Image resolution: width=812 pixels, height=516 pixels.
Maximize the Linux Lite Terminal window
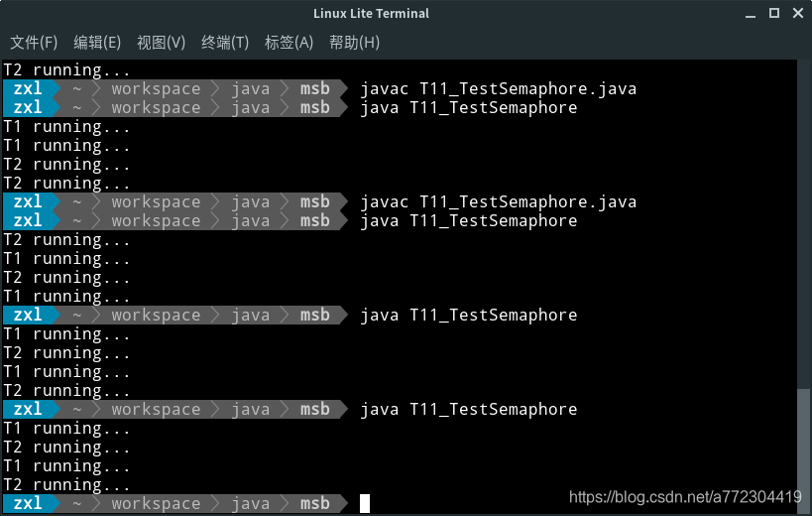tap(774, 13)
